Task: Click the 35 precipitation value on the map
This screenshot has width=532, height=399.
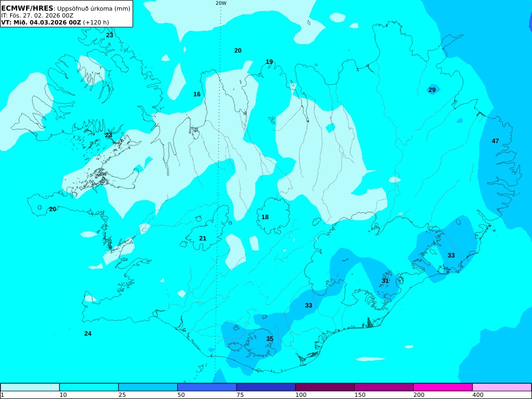Action: coord(270,339)
